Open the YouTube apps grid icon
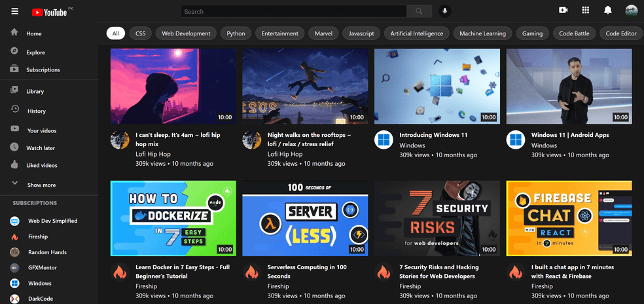The image size is (644, 304). pos(586,10)
